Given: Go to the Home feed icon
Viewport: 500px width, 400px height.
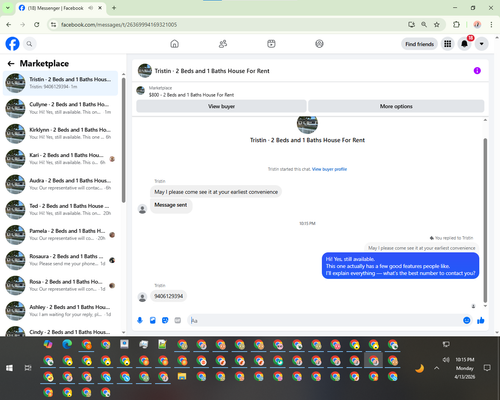Looking at the screenshot, I should coord(174,44).
